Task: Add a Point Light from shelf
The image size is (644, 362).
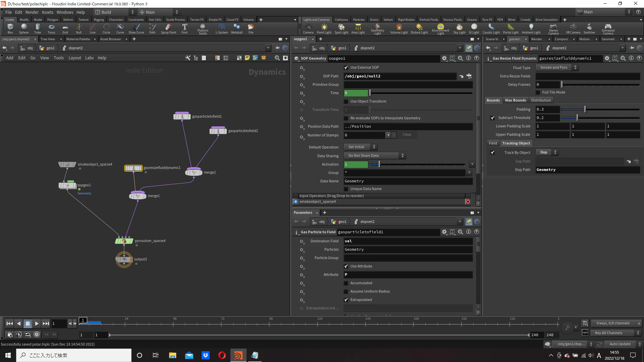Action: pyautogui.click(x=324, y=29)
